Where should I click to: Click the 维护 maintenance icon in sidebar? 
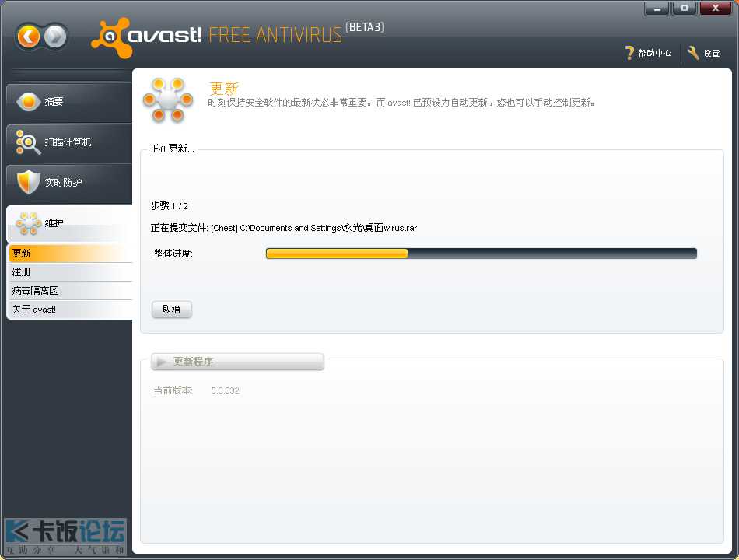pyautogui.click(x=28, y=223)
